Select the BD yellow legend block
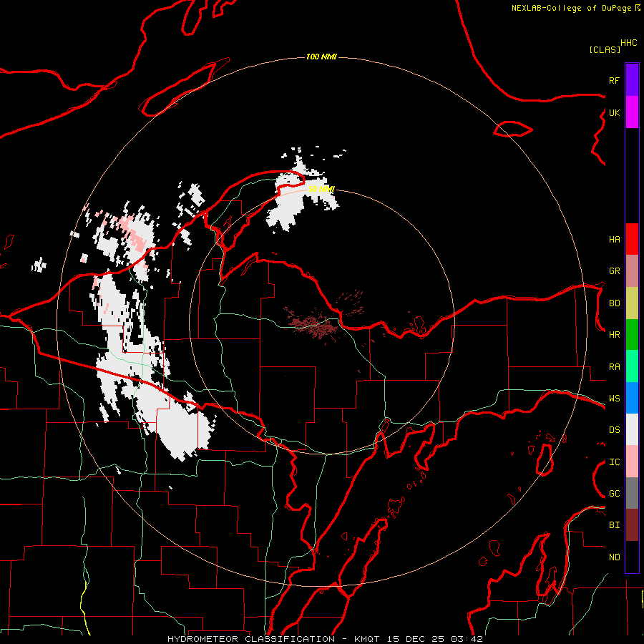 [x=632, y=303]
